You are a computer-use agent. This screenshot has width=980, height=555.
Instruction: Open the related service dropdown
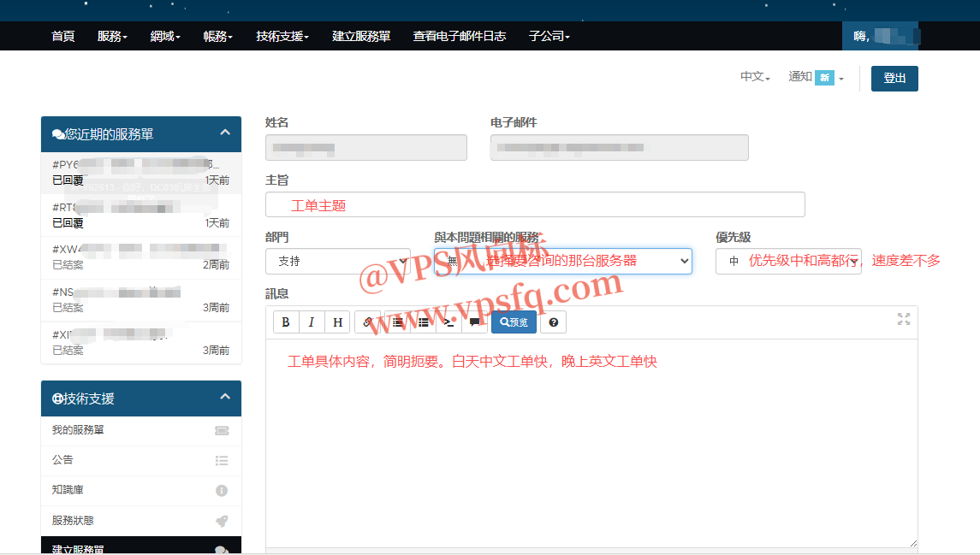click(562, 261)
